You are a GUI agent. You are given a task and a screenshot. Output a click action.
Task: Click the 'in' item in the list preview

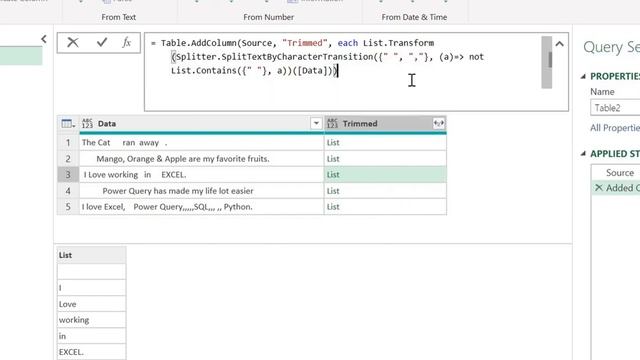(x=91, y=336)
